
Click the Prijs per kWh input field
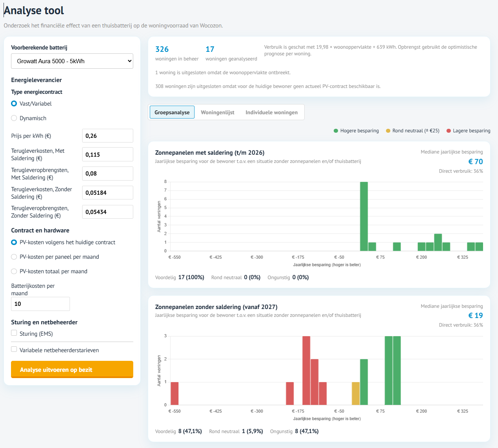point(108,136)
